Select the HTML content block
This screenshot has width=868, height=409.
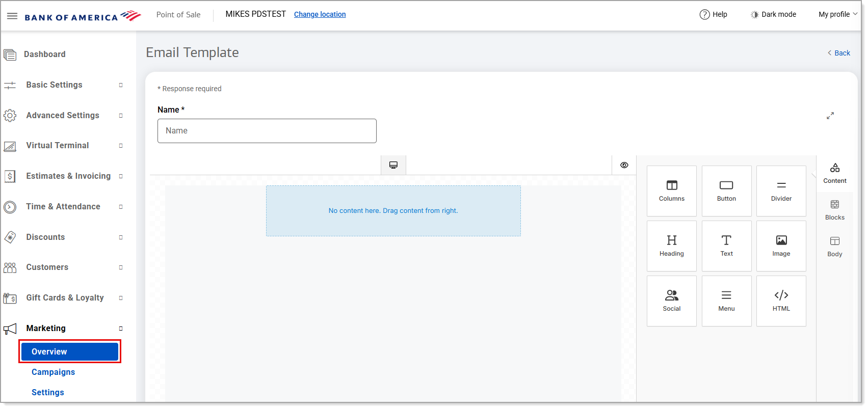pos(781,301)
